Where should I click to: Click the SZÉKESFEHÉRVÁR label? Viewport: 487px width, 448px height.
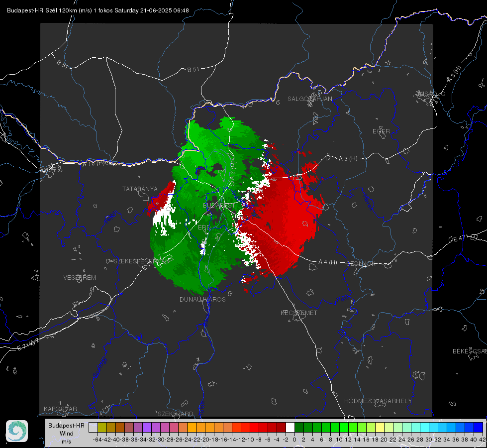(x=142, y=261)
